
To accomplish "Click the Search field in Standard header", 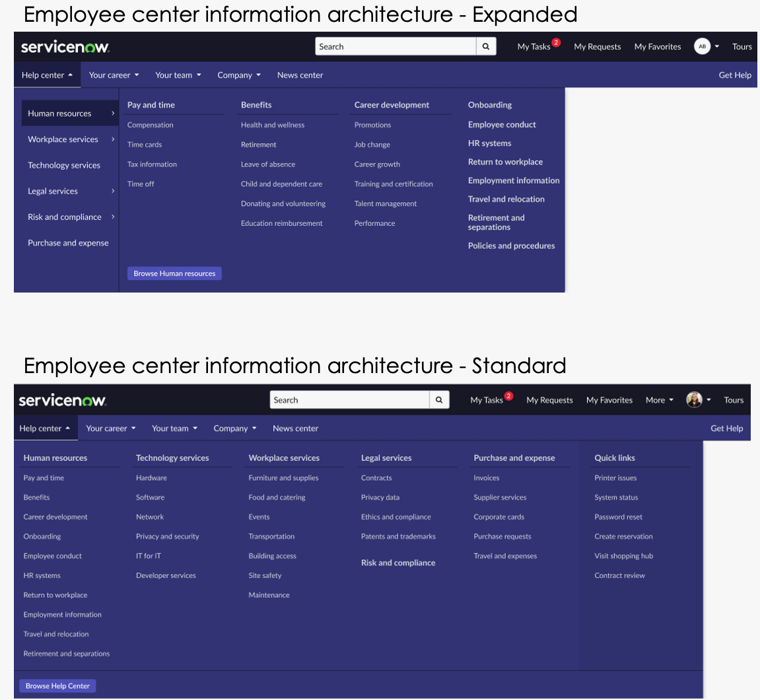I will tap(349, 400).
